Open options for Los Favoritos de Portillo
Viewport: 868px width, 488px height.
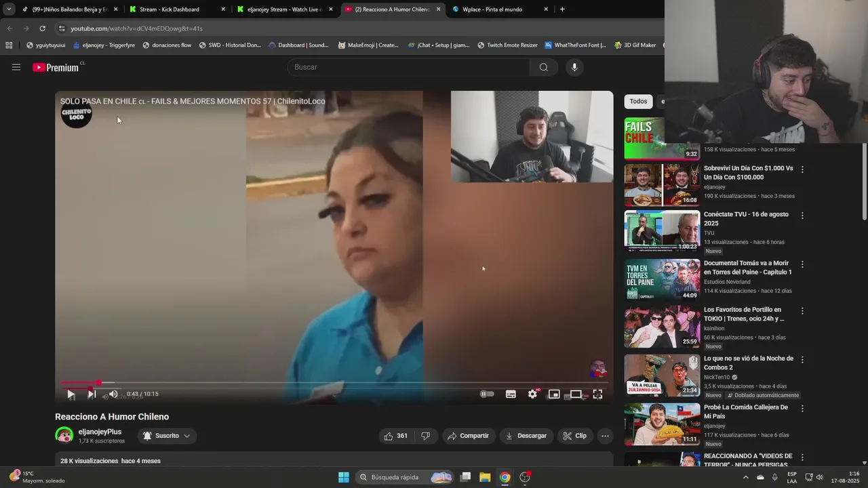point(802,311)
